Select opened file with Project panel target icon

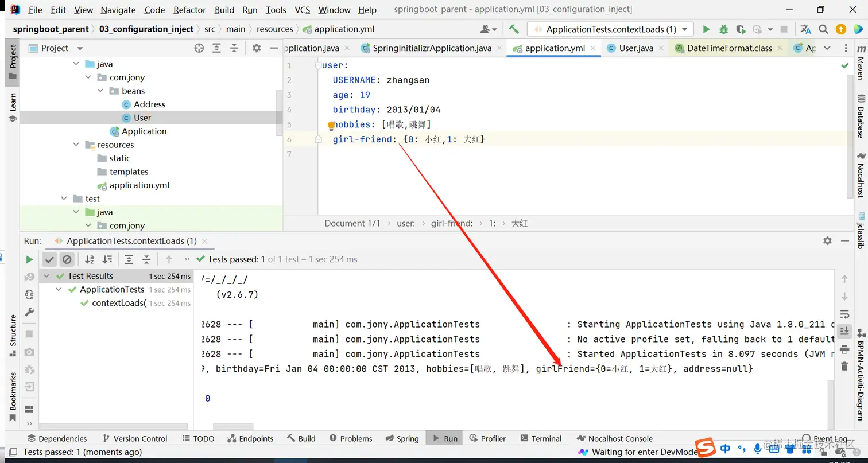[199, 48]
